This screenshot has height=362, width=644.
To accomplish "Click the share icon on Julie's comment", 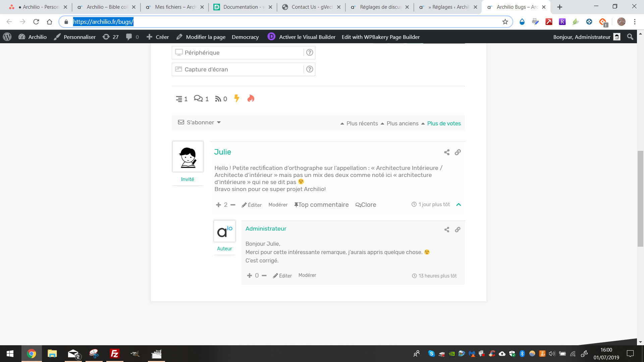I will click(x=447, y=152).
